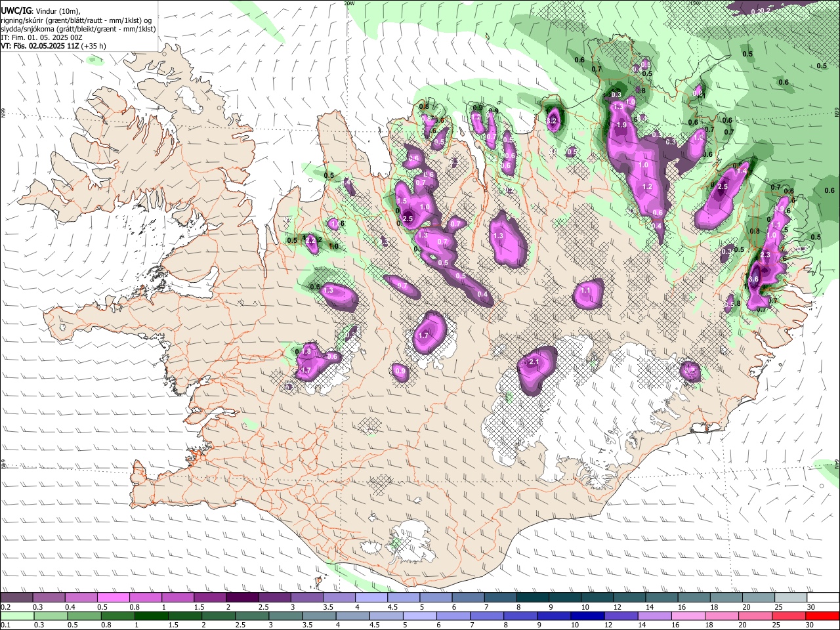Click the 2.3 precipitation value in the east
Viewport: 840px width, 630px height.
click(x=765, y=255)
